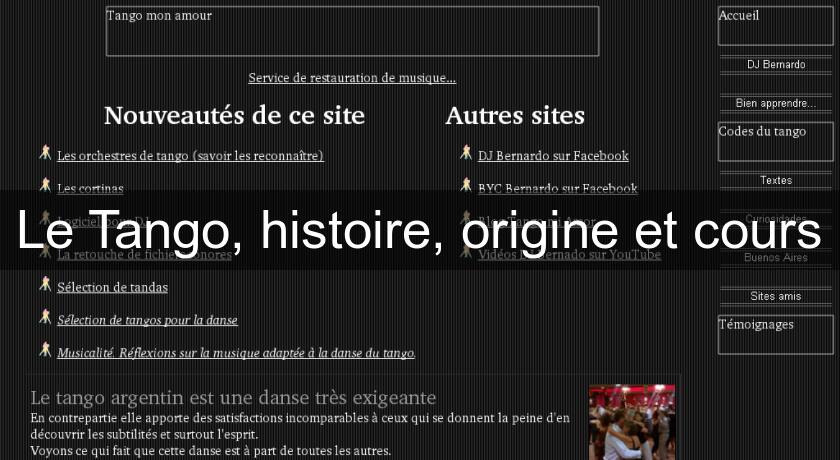This screenshot has width=840, height=460.
Task: Follow the Musicalité réflexions link
Action: [x=236, y=353]
